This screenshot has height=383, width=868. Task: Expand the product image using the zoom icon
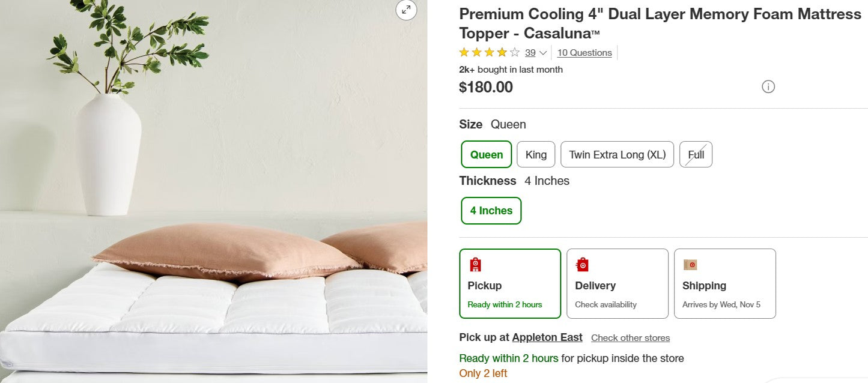click(x=407, y=10)
